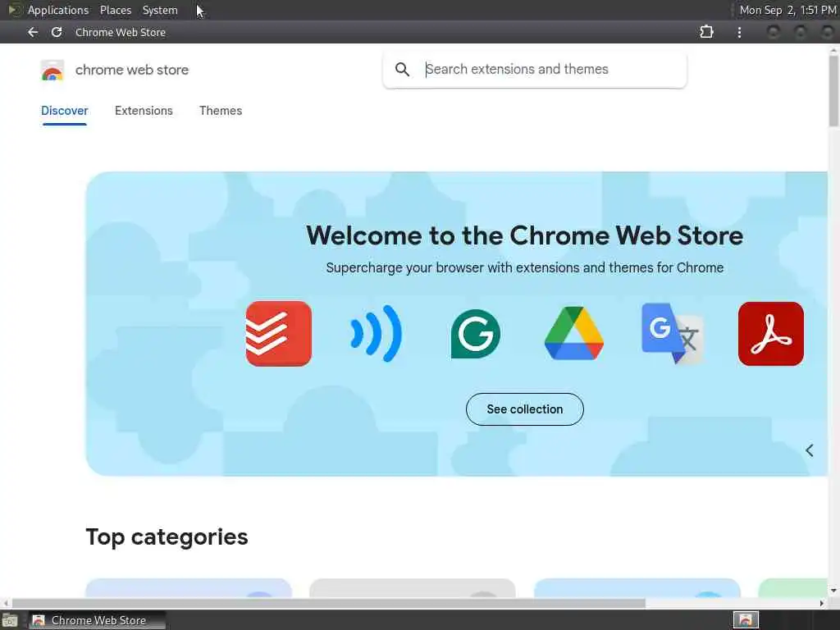The width and height of the screenshot is (840, 630).
Task: Open the Adobe Acrobat extension icon
Action: pyautogui.click(x=771, y=334)
